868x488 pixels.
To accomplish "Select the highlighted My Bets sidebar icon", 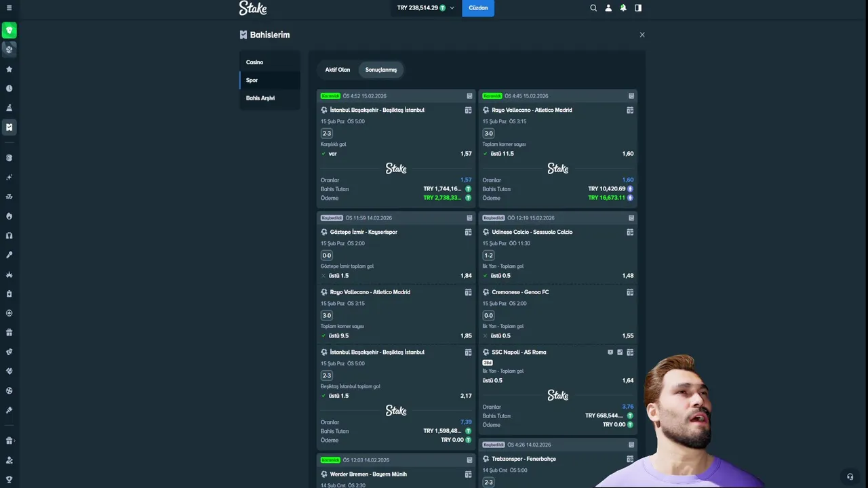I will pyautogui.click(x=9, y=127).
